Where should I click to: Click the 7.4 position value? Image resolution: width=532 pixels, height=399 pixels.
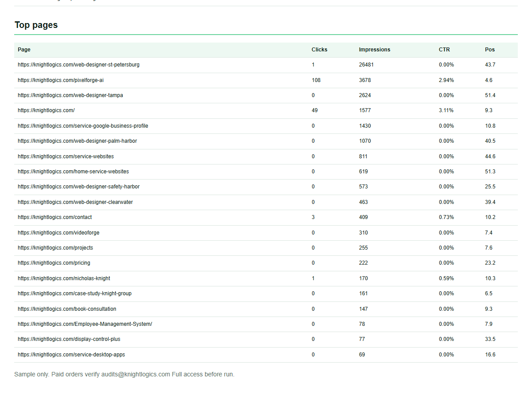489,233
